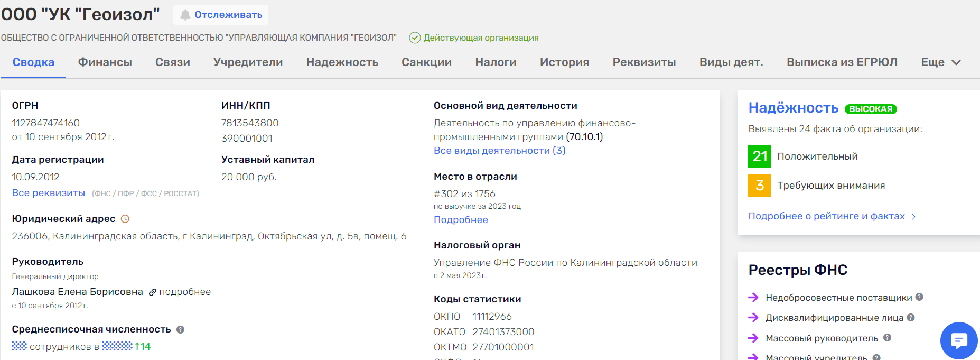Click the KPP value 390001001
This screenshot has height=360, width=980.
click(247, 139)
